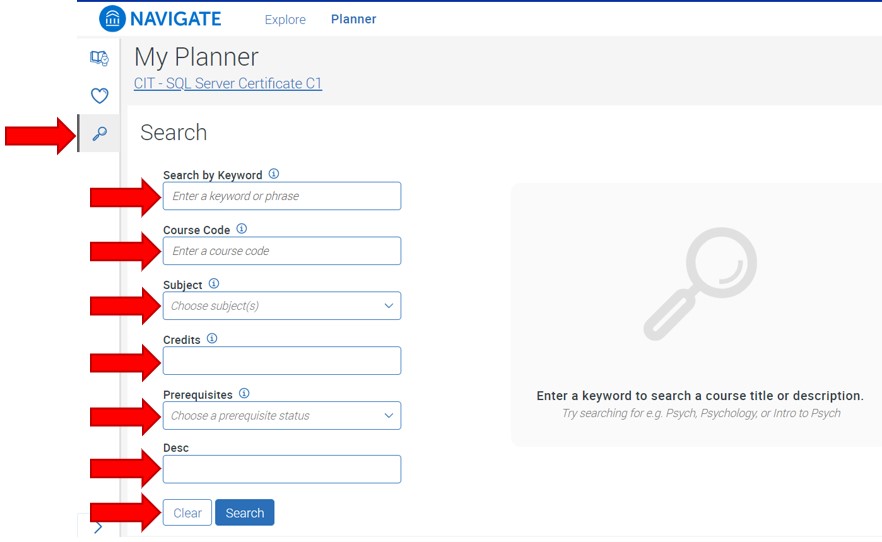882x542 pixels.
Task: Click into the Desc text field
Action: point(282,469)
